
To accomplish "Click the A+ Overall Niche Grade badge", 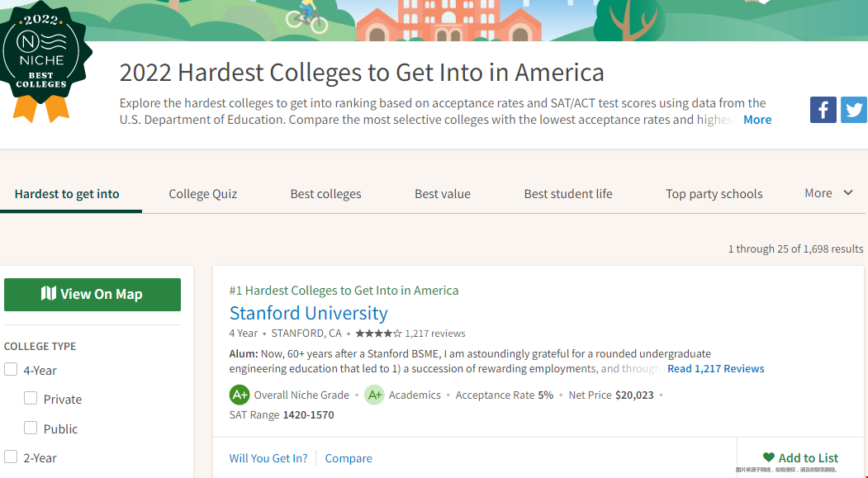I will (240, 395).
